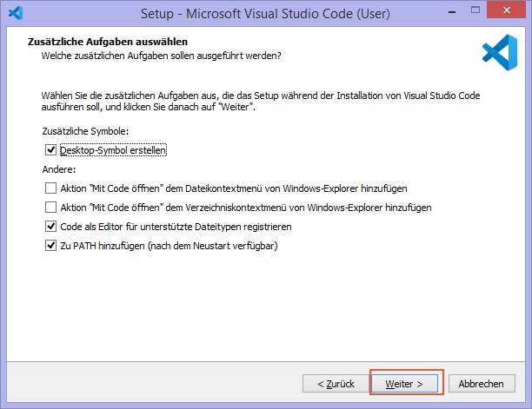Click the VS Code icon in title bar
The width and height of the screenshot is (532, 409).
pos(16,13)
